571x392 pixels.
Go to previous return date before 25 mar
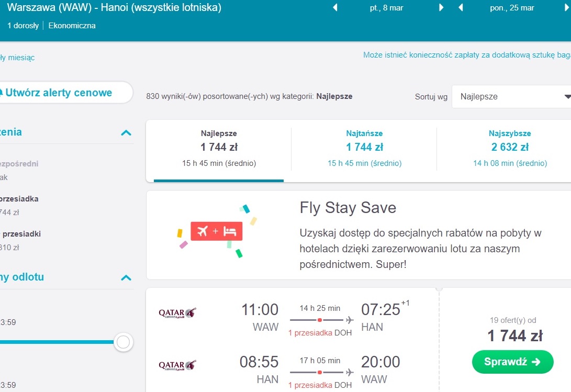[x=461, y=7]
